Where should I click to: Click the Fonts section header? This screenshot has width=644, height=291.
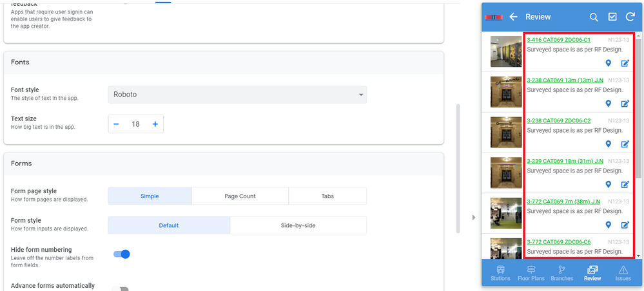point(224,62)
